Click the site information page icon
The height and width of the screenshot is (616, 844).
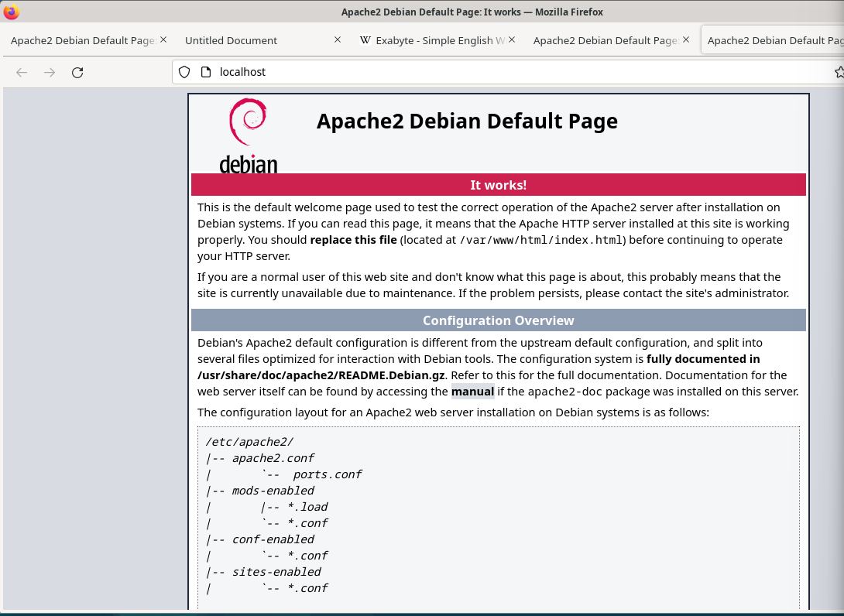tap(205, 72)
